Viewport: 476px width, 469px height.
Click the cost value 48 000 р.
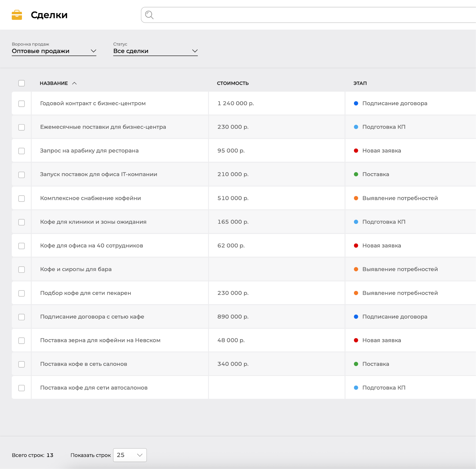tap(231, 340)
